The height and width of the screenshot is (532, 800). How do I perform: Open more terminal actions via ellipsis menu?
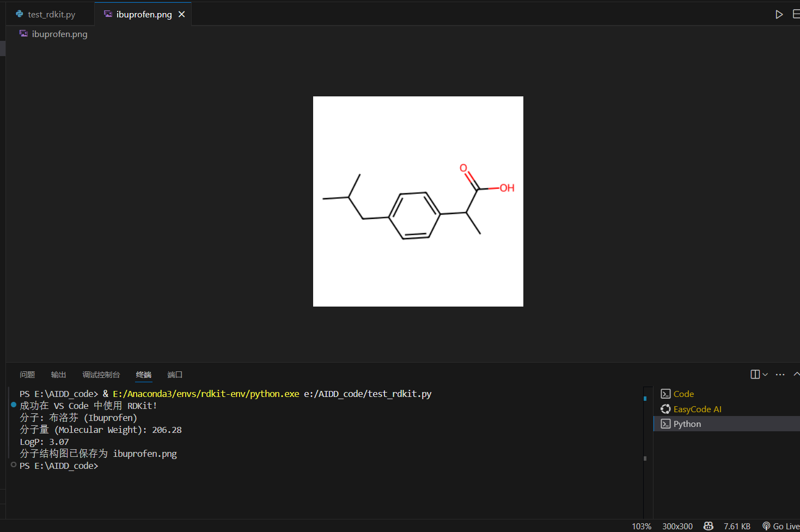click(x=780, y=375)
